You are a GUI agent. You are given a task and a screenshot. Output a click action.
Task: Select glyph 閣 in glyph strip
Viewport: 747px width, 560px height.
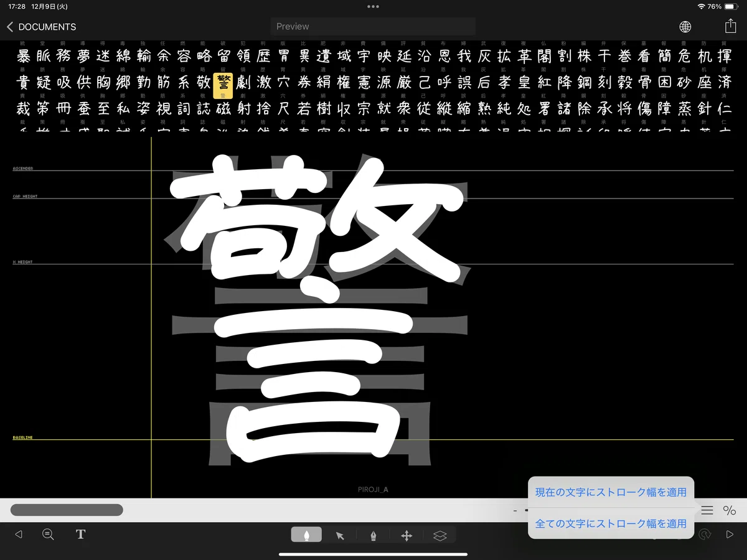[x=544, y=56]
